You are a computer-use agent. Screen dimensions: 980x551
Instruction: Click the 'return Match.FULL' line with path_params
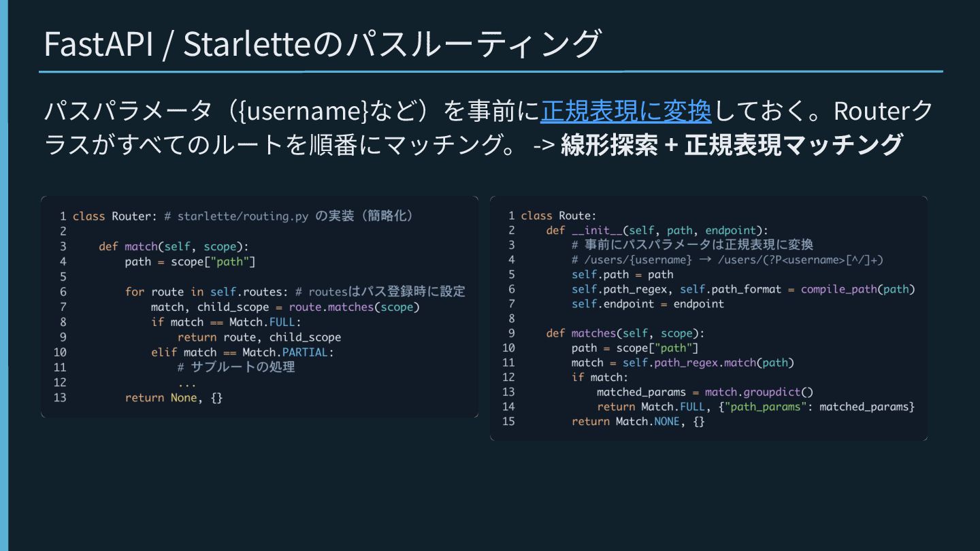[755, 407]
